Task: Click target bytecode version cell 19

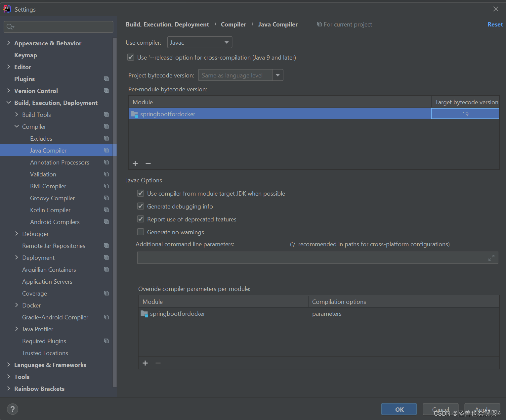Action: point(465,114)
